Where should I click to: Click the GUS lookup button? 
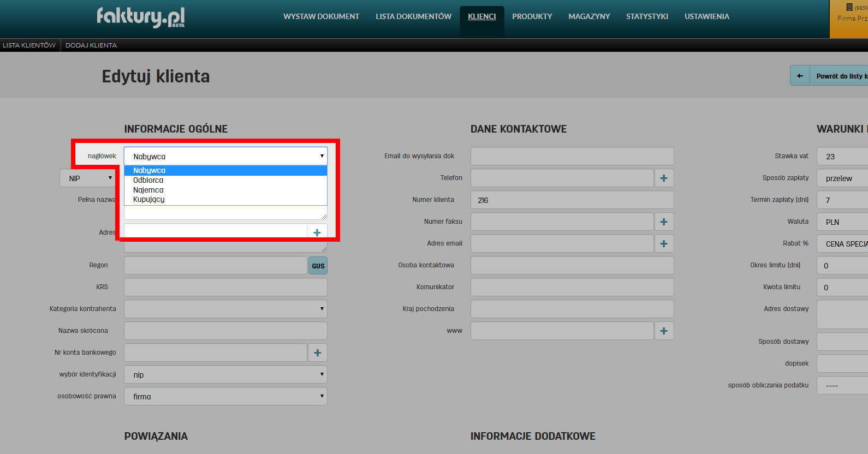tap(318, 266)
